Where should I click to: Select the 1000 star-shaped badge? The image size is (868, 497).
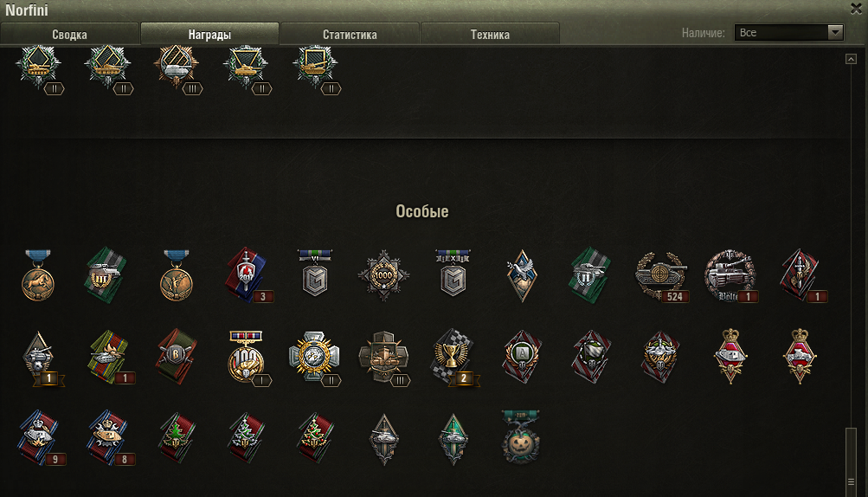click(383, 275)
